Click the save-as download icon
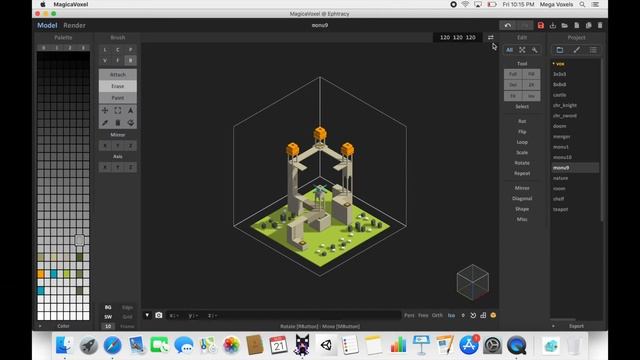This screenshot has height=360, width=640. (553, 25)
